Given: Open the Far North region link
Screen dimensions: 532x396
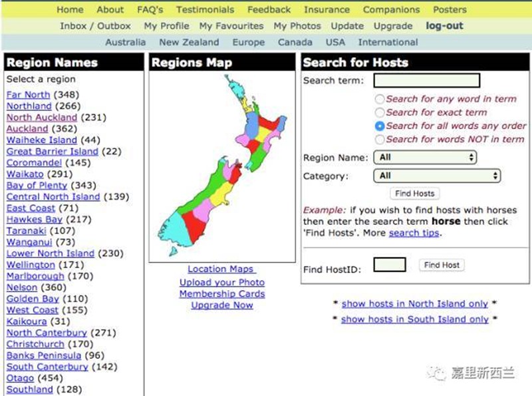Looking at the screenshot, I should pos(28,95).
